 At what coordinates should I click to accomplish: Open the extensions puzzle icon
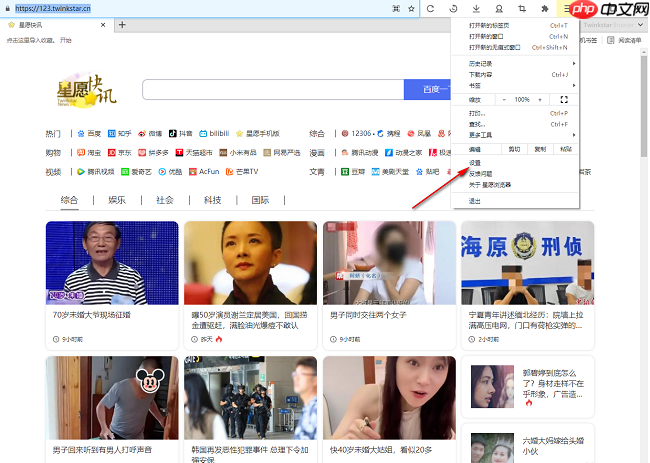tap(545, 8)
